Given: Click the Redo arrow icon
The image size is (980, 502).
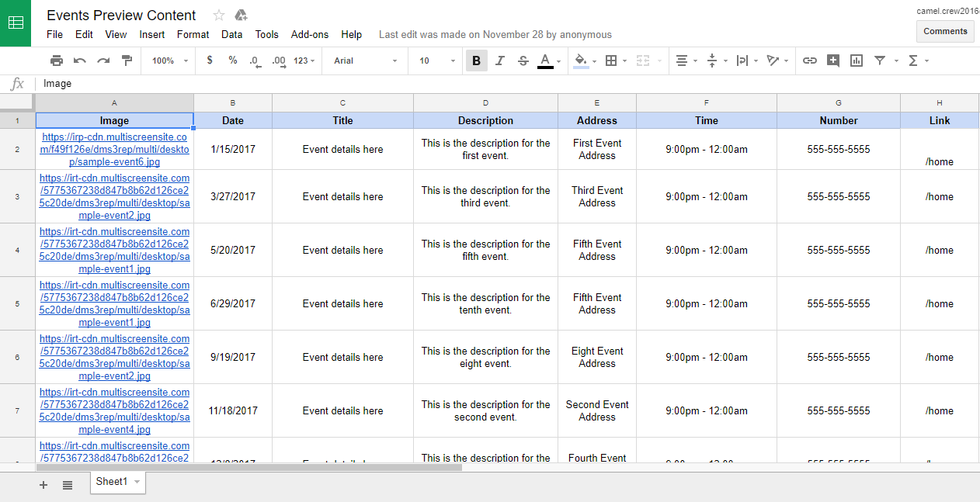Looking at the screenshot, I should (x=103, y=61).
